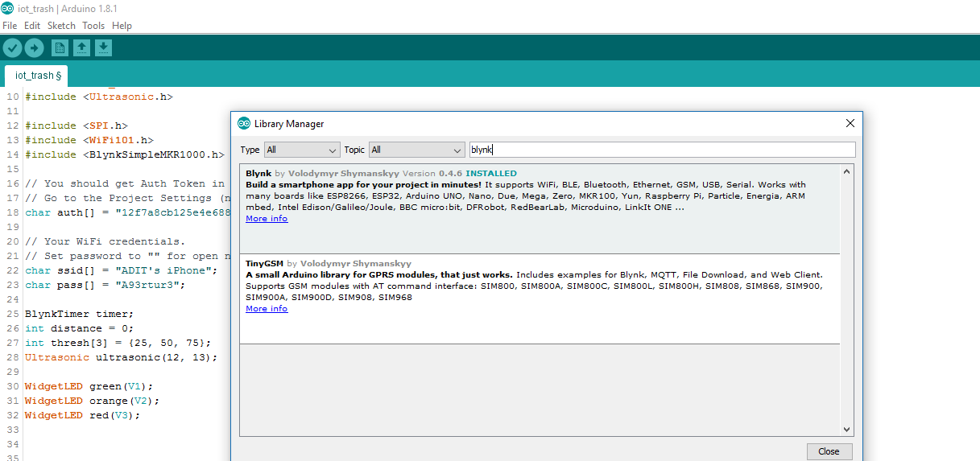Image resolution: width=980 pixels, height=461 pixels.
Task: Save the sketch with Save icon
Action: click(103, 48)
